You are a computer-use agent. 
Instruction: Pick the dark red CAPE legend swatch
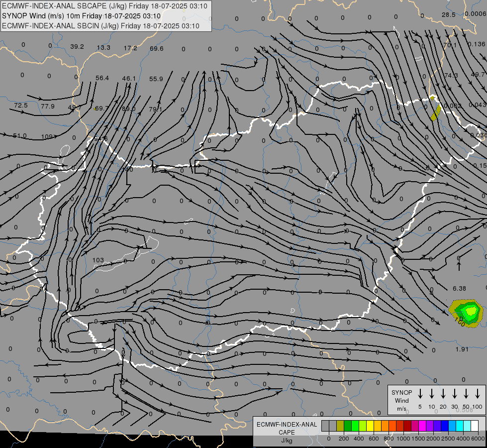point(407,426)
